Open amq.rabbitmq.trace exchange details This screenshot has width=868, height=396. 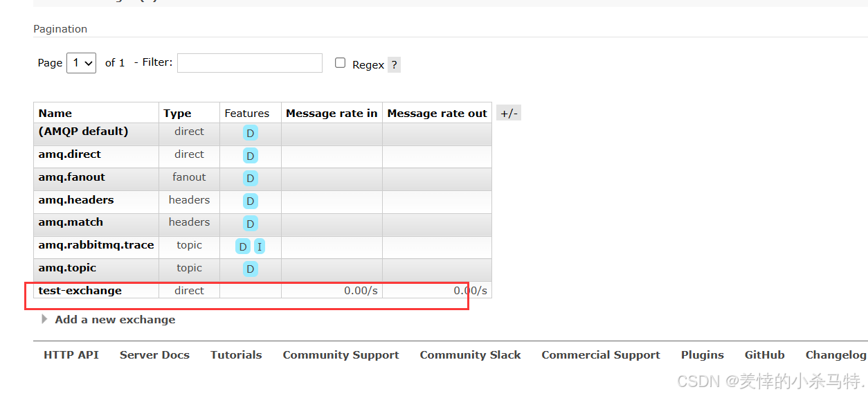(x=96, y=245)
